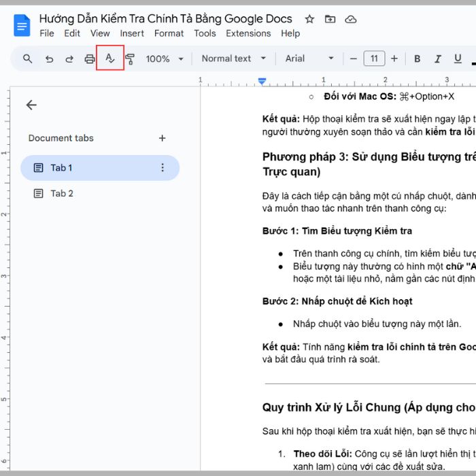Click bullet 'Nhấp chuột vào biểu tượng này một lần.'
Image resolution: width=476 pixels, height=476 pixels.
point(377,324)
